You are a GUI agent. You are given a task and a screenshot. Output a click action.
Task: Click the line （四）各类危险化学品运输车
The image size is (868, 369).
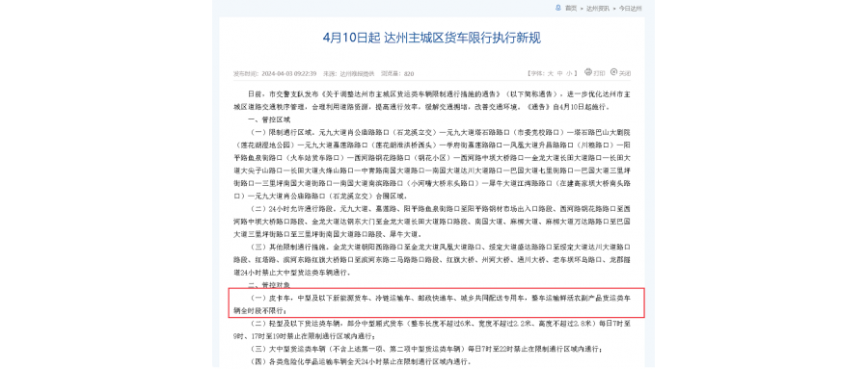[x=360, y=361]
